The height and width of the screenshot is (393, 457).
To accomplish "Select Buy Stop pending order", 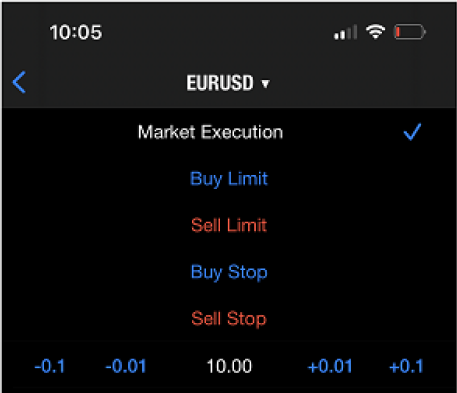I will tap(229, 272).
